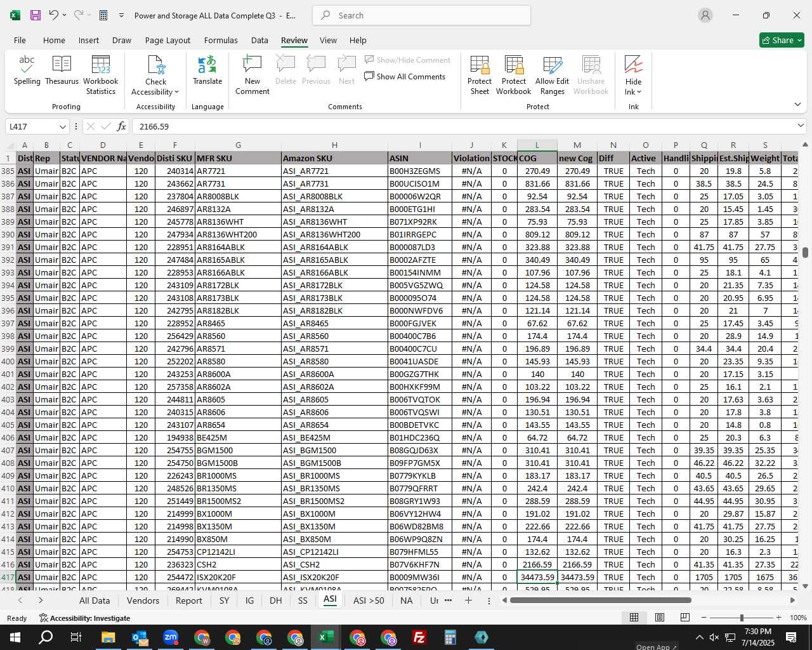Click Show All Comments
This screenshot has height=650, width=812.
point(405,77)
